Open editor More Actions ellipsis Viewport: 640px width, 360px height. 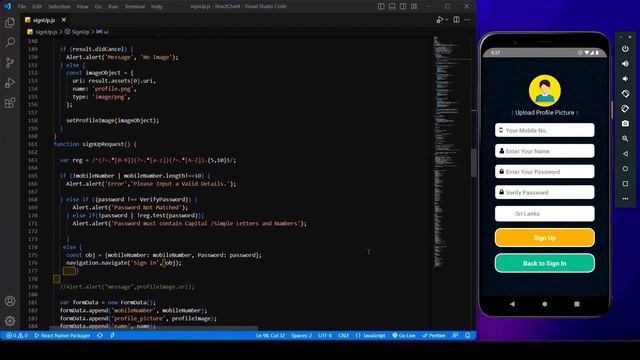coord(467,20)
